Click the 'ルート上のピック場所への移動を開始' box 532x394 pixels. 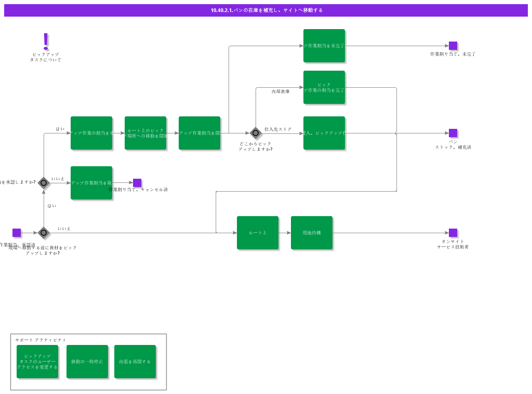pos(145,133)
